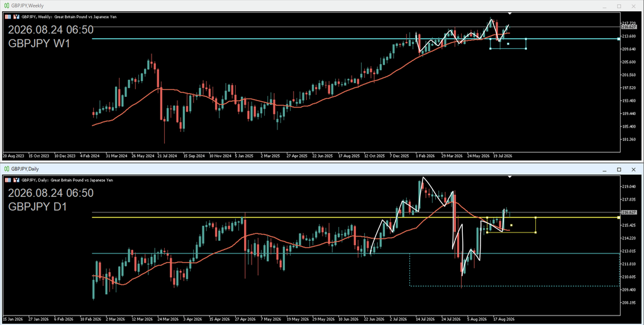Click the 216.627 price label on Weekly chart

point(629,26)
